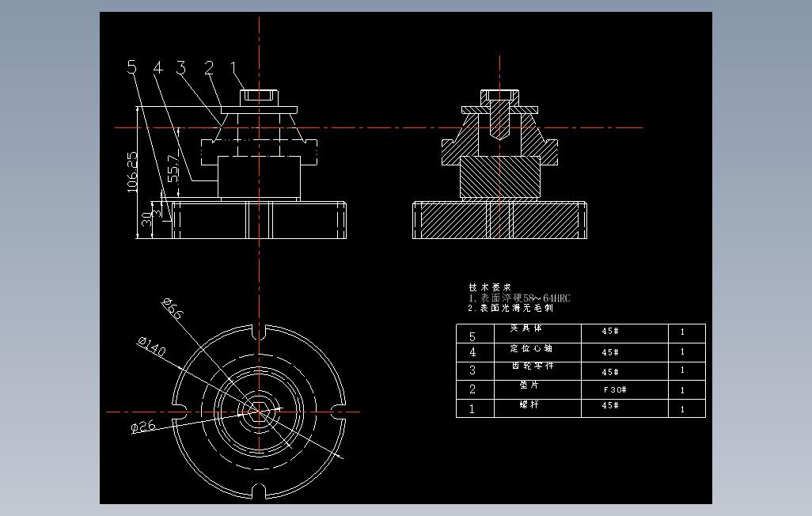Select note '1.表面淬硬58~64HRC'
The width and height of the screenshot is (812, 516).
pos(519,298)
